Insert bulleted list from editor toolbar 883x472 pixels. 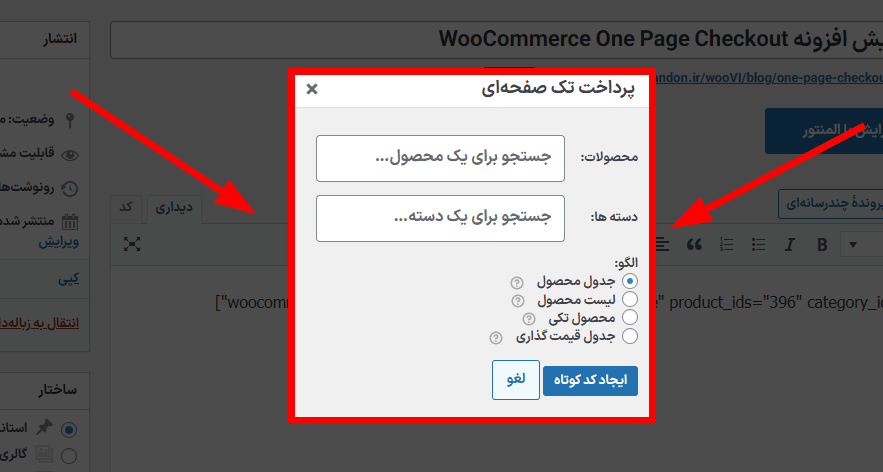[759, 244]
